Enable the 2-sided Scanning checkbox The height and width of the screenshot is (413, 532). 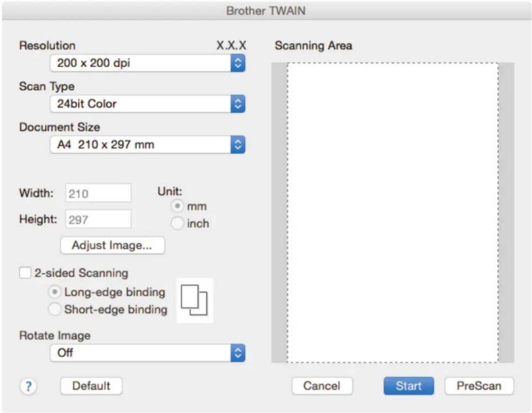[25, 273]
